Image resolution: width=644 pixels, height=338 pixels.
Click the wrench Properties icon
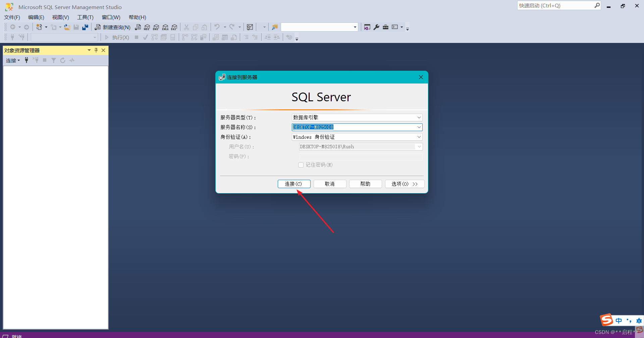pyautogui.click(x=376, y=27)
